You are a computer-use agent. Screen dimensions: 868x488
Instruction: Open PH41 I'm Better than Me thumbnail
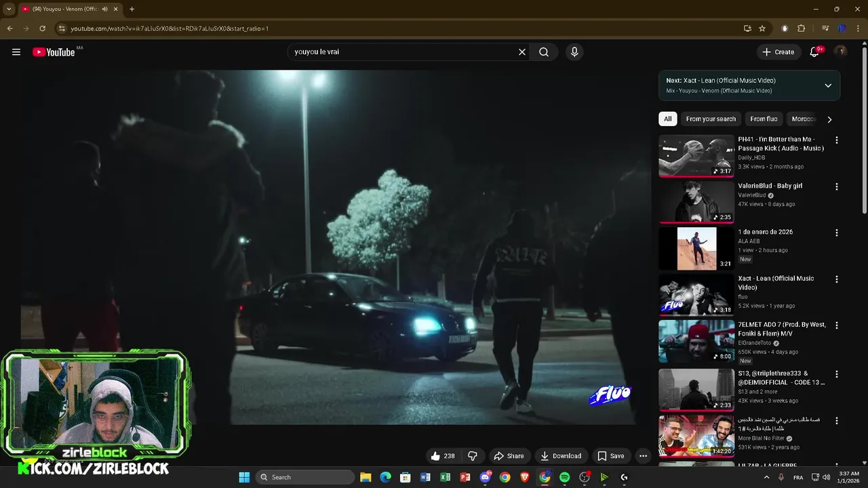tap(696, 156)
